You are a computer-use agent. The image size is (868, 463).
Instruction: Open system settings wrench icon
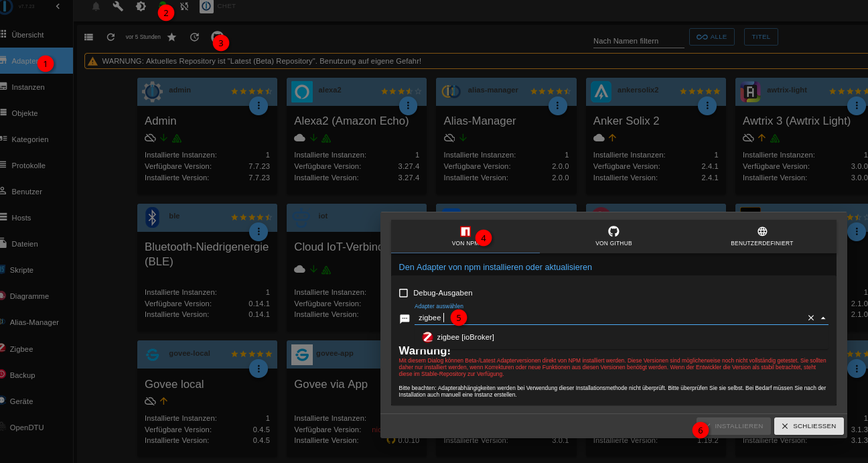tap(118, 7)
